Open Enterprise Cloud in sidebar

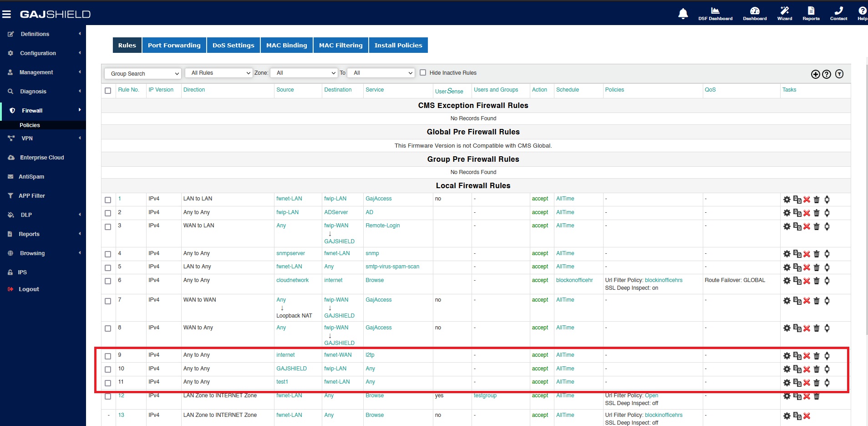[42, 158]
